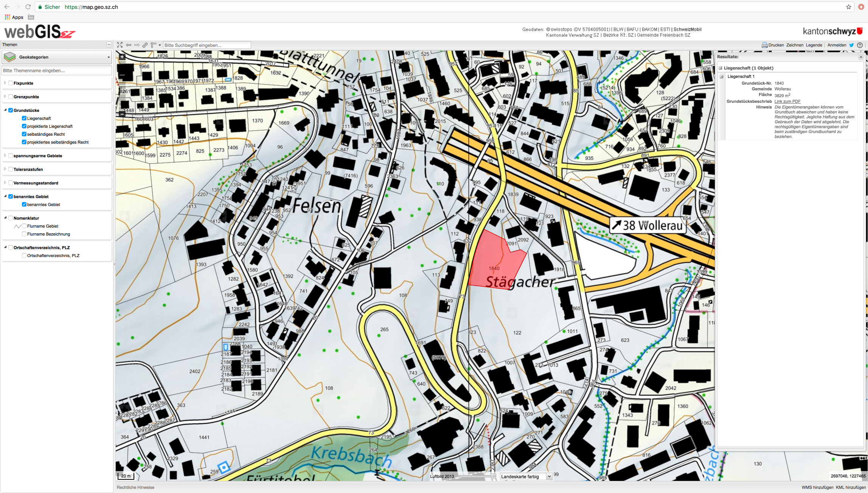
Task: Open the Zeichnen menu item
Action: point(795,45)
